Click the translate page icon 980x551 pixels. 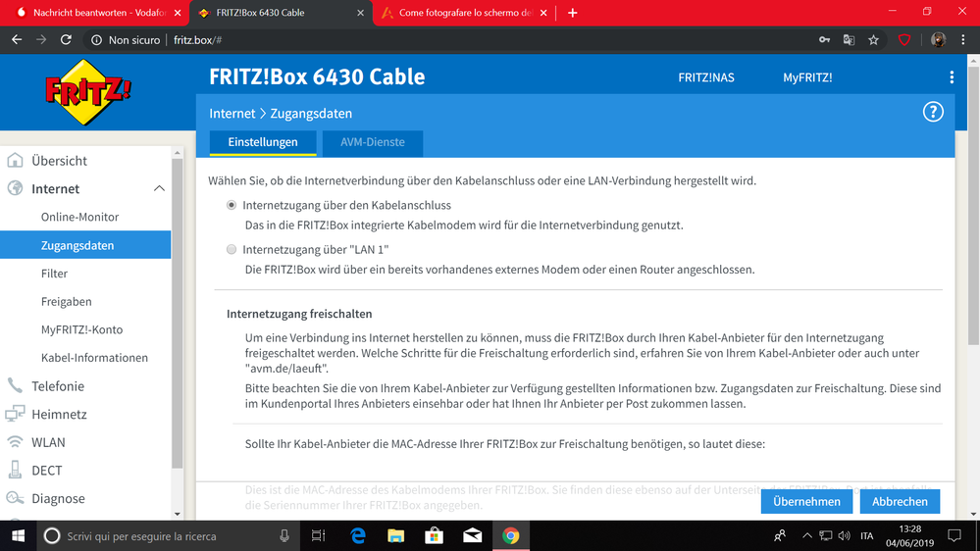point(849,40)
